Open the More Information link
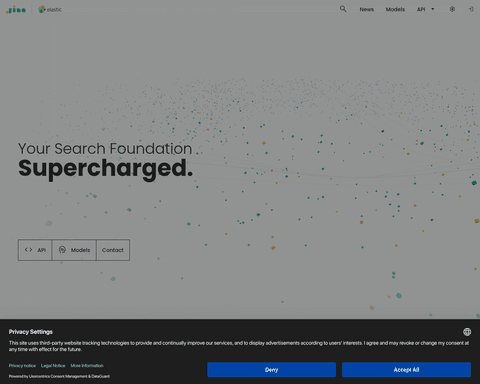 click(87, 366)
